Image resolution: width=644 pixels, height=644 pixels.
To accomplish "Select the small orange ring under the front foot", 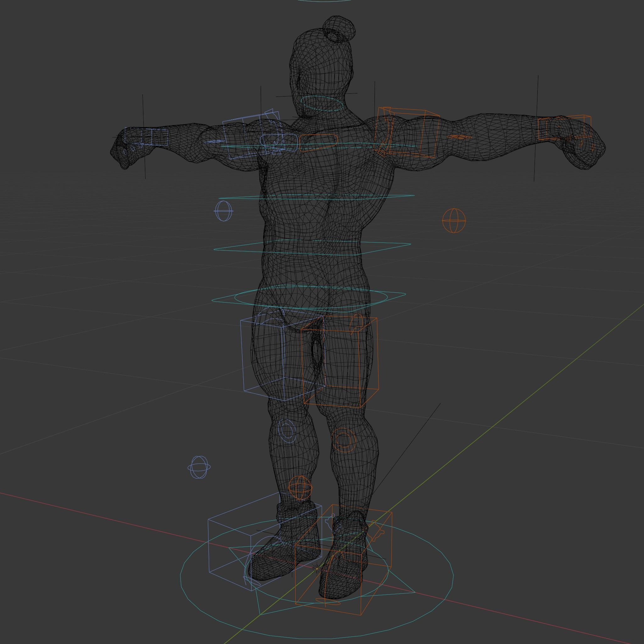I will [328, 601].
